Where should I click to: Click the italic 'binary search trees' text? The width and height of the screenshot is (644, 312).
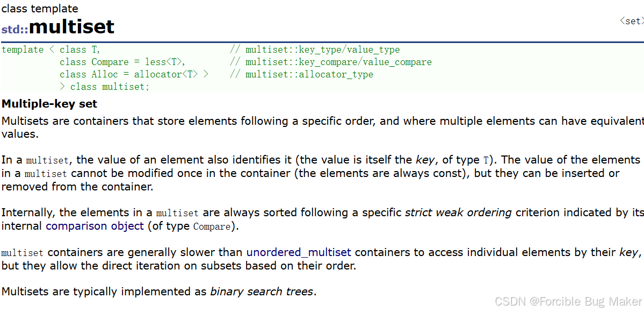[262, 292]
